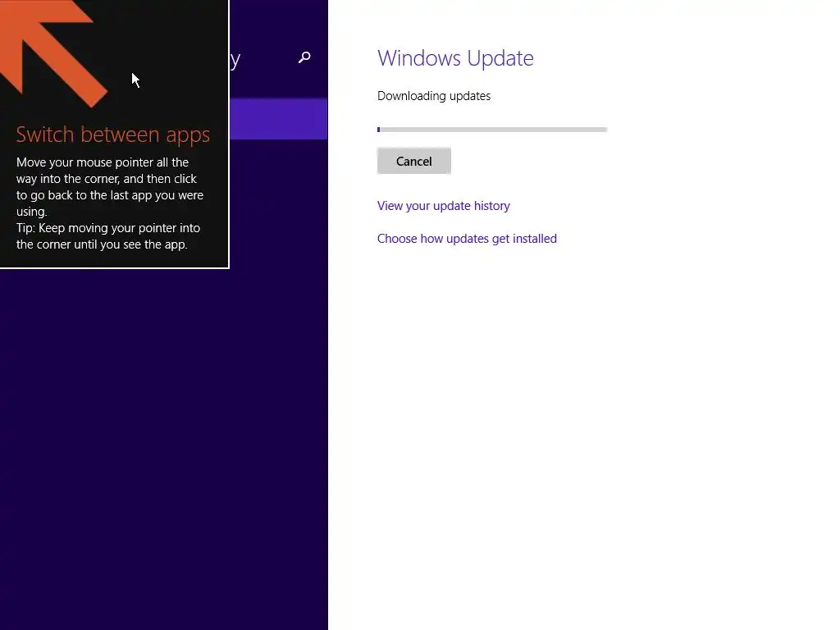This screenshot has height=630, width=840.
Task: Click the Switch between apps title
Action: click(x=113, y=135)
